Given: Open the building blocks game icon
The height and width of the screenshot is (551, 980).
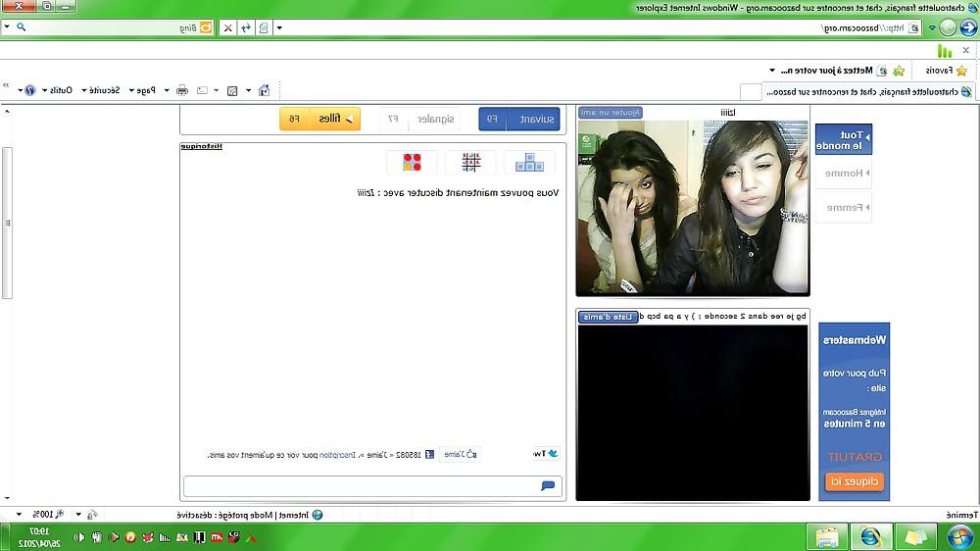Looking at the screenshot, I should tap(529, 163).
